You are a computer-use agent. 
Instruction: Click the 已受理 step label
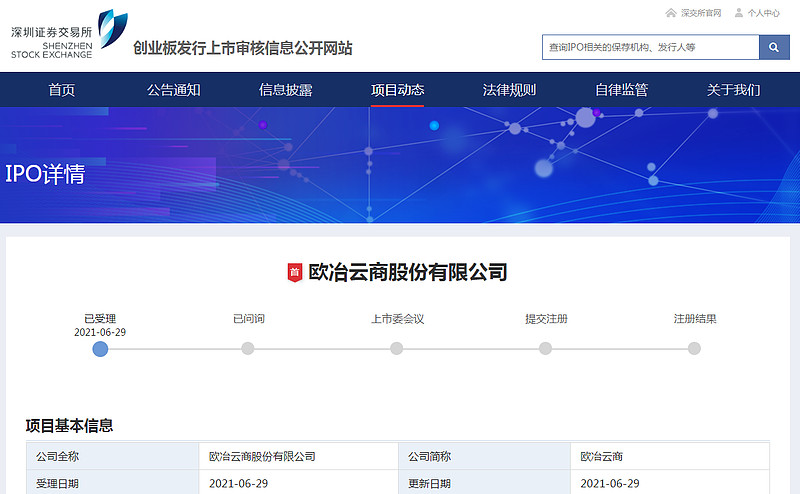point(100,319)
